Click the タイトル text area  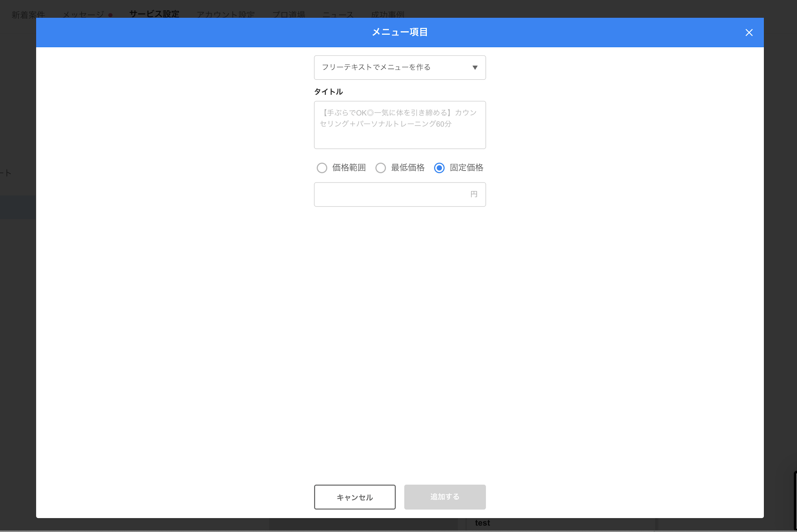pyautogui.click(x=400, y=125)
